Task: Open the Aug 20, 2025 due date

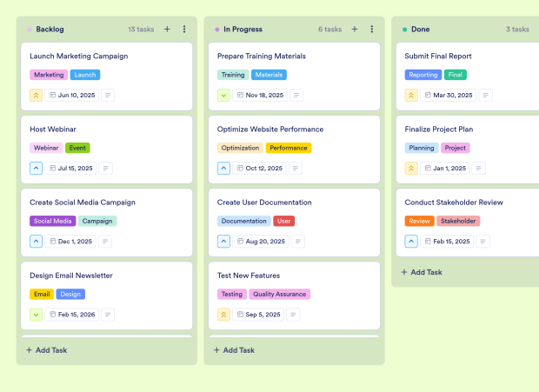Action: (x=261, y=242)
